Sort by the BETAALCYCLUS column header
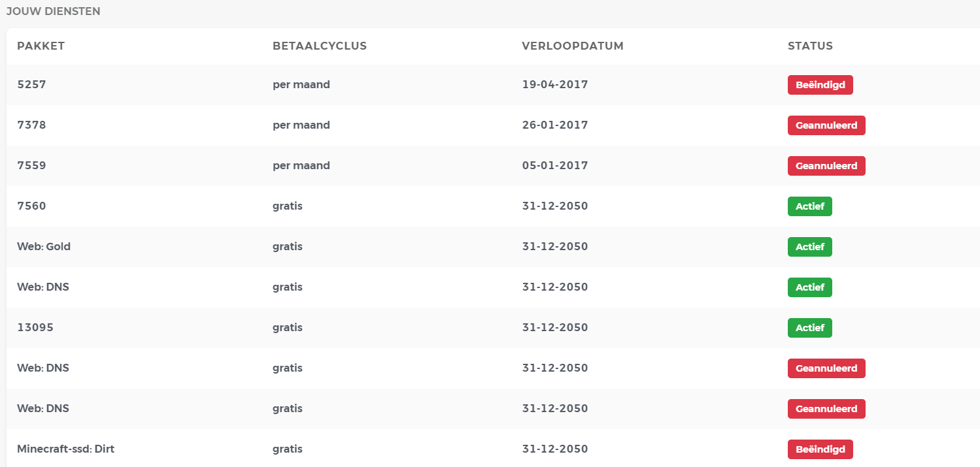 320,46
